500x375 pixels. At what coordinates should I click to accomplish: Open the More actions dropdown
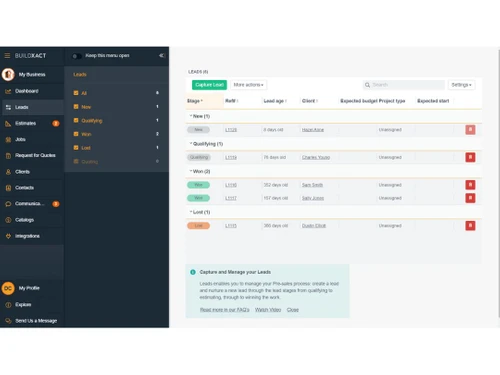click(x=248, y=85)
